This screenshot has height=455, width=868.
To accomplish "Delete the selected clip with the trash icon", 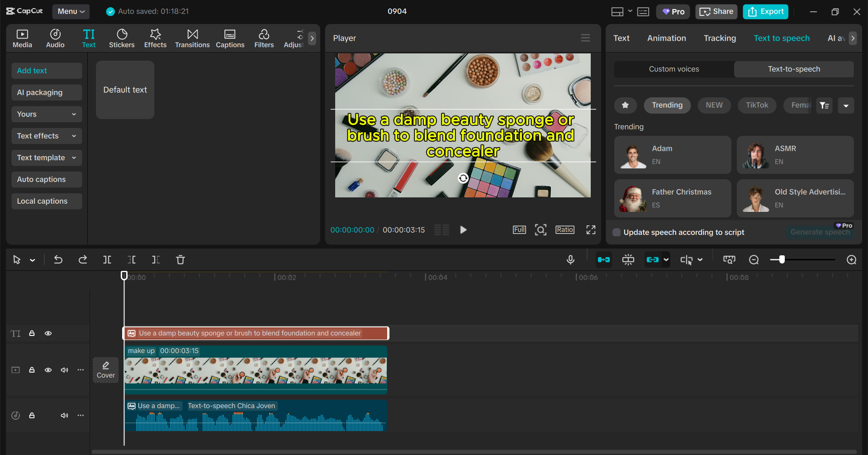I will click(180, 259).
